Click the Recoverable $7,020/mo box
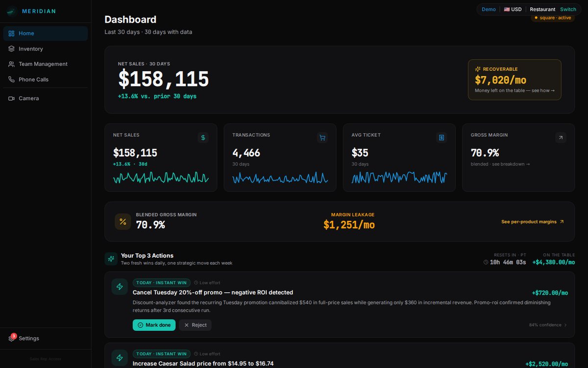Screen dimensions: 588x368 [x=514, y=80]
